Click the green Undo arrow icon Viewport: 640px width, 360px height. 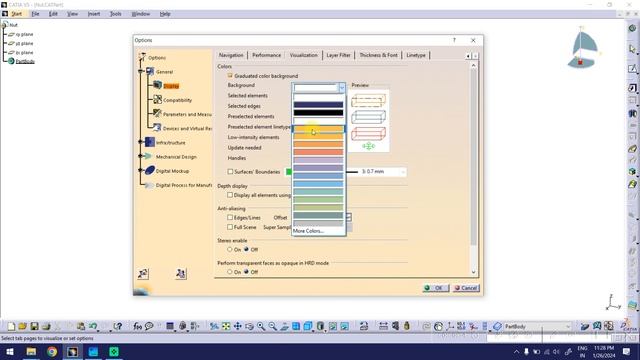93,326
